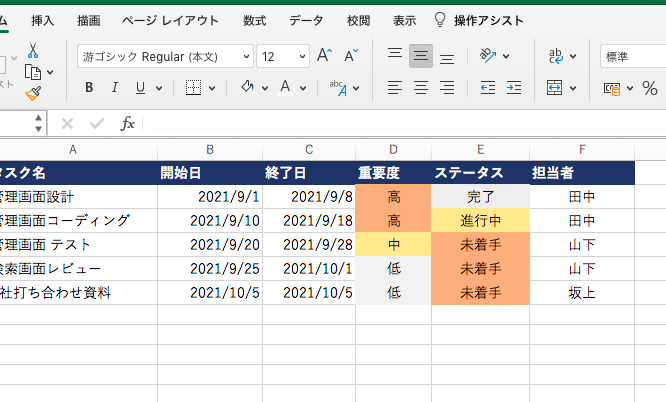Click the Copy icon
Image resolution: width=666 pixels, height=402 pixels.
(33, 72)
